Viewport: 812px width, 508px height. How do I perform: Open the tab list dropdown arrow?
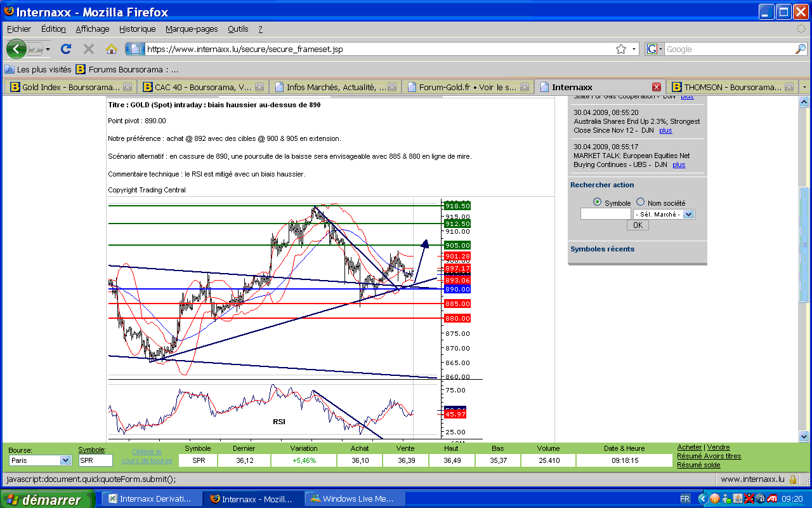click(x=804, y=87)
